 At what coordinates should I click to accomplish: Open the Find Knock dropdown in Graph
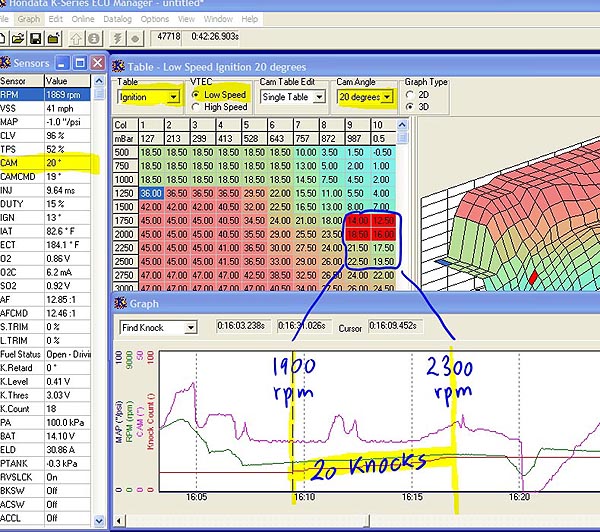coord(190,328)
